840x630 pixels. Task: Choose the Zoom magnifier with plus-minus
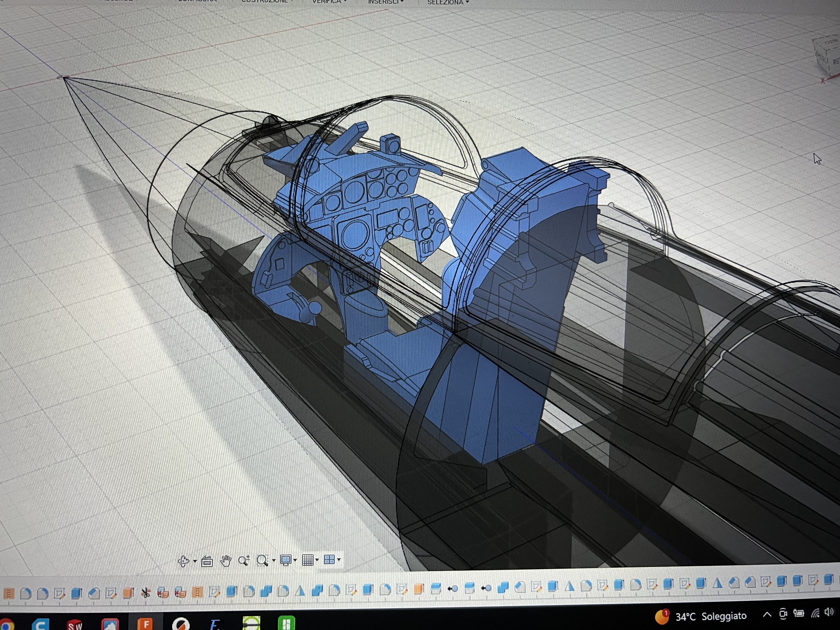click(x=244, y=560)
